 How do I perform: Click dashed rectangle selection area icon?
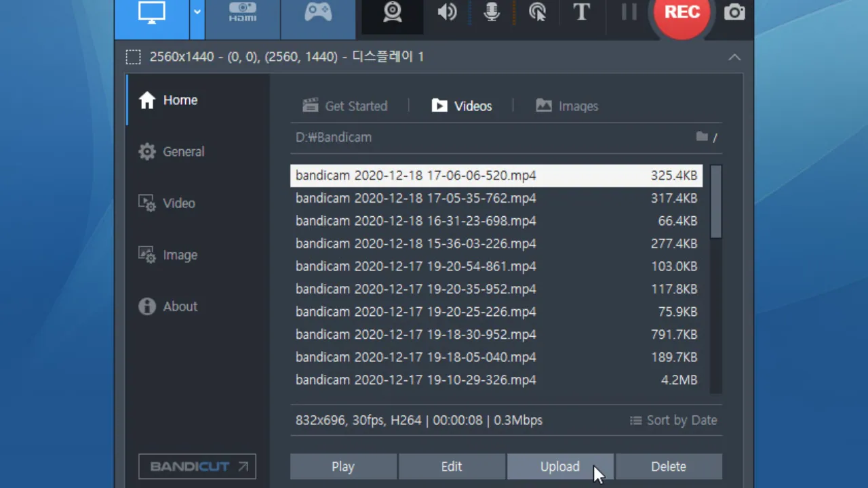[x=134, y=57]
